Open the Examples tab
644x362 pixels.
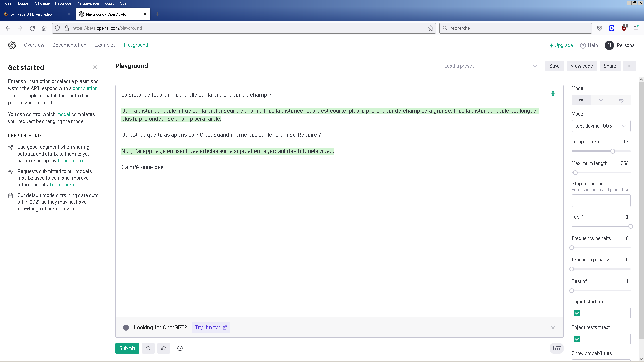pos(105,45)
